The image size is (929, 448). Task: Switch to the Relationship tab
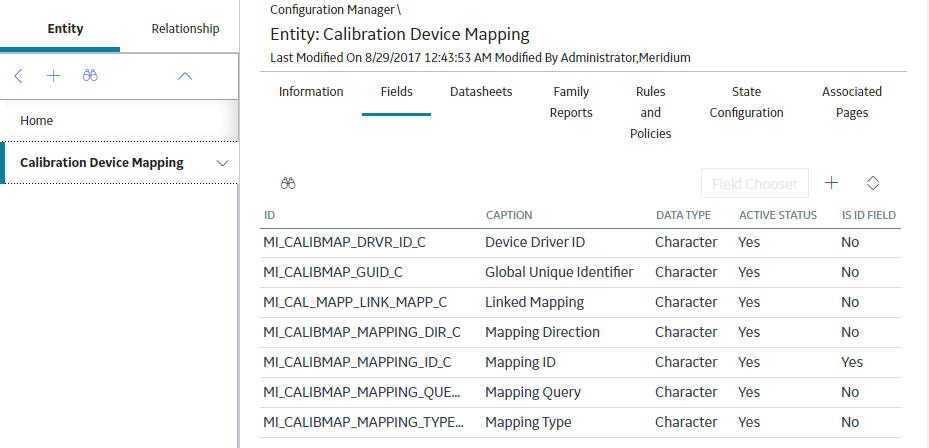(185, 28)
